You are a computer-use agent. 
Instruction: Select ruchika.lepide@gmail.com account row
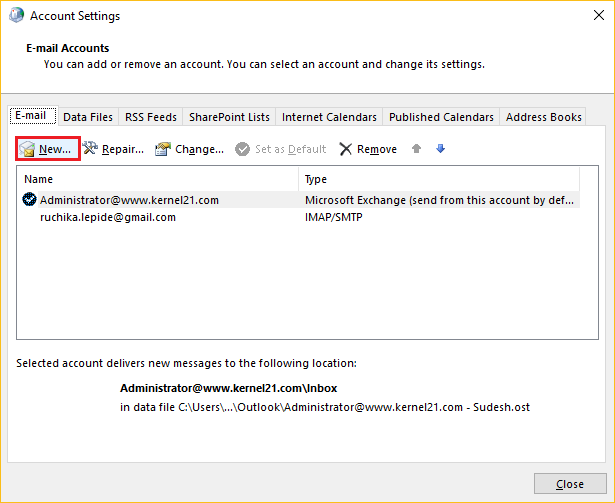[x=298, y=217]
